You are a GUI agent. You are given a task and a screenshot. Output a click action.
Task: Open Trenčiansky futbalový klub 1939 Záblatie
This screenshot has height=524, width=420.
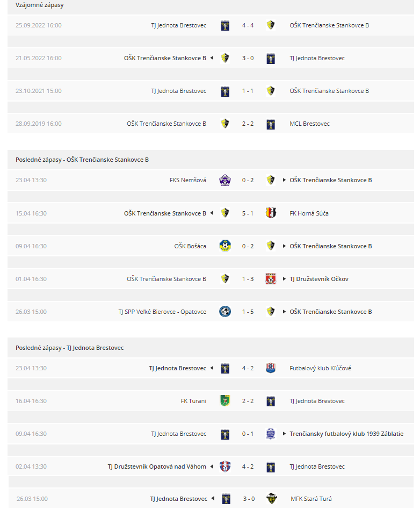tap(346, 434)
